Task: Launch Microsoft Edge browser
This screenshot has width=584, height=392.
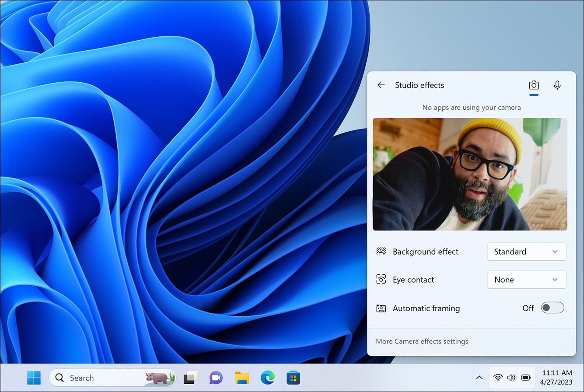Action: (x=268, y=378)
